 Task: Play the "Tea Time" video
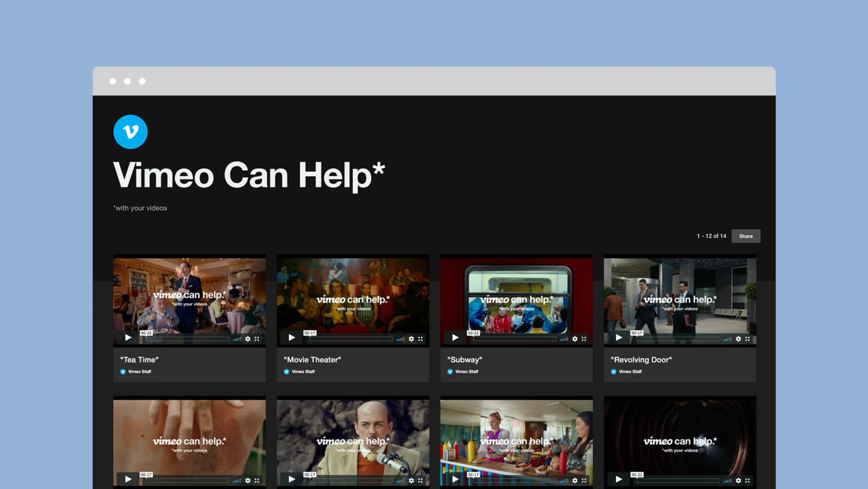tap(128, 338)
